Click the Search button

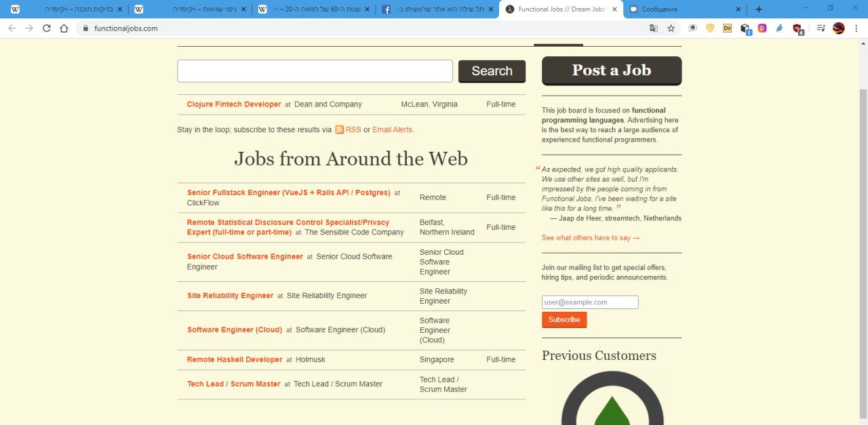click(492, 71)
